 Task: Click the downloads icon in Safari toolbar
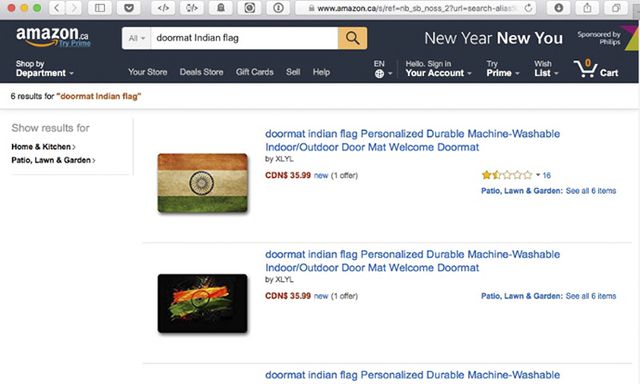pyautogui.click(x=558, y=8)
